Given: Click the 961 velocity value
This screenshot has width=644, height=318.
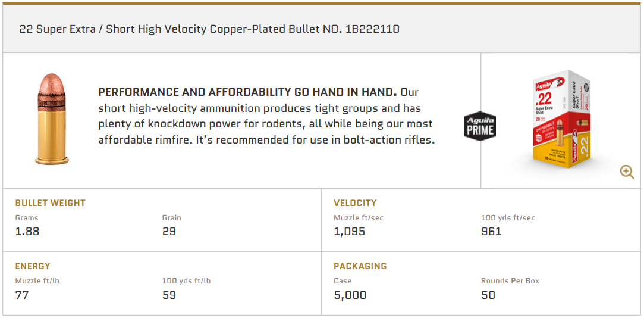Looking at the screenshot, I should 491,232.
